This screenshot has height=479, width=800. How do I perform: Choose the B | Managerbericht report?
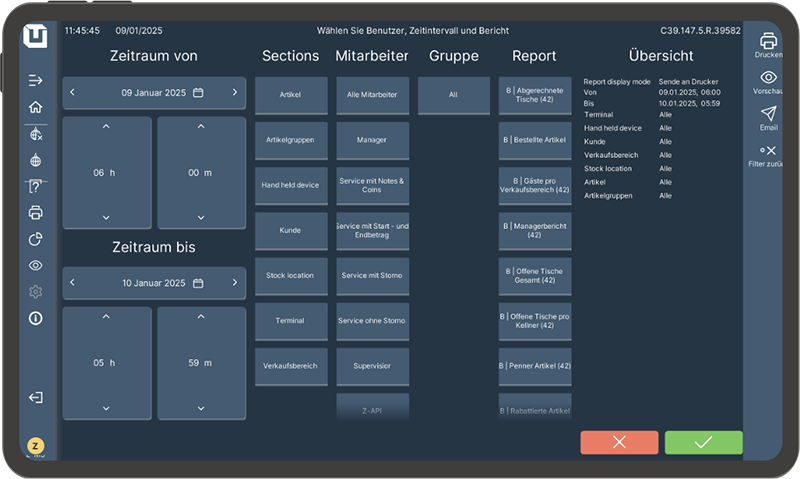[x=535, y=231]
